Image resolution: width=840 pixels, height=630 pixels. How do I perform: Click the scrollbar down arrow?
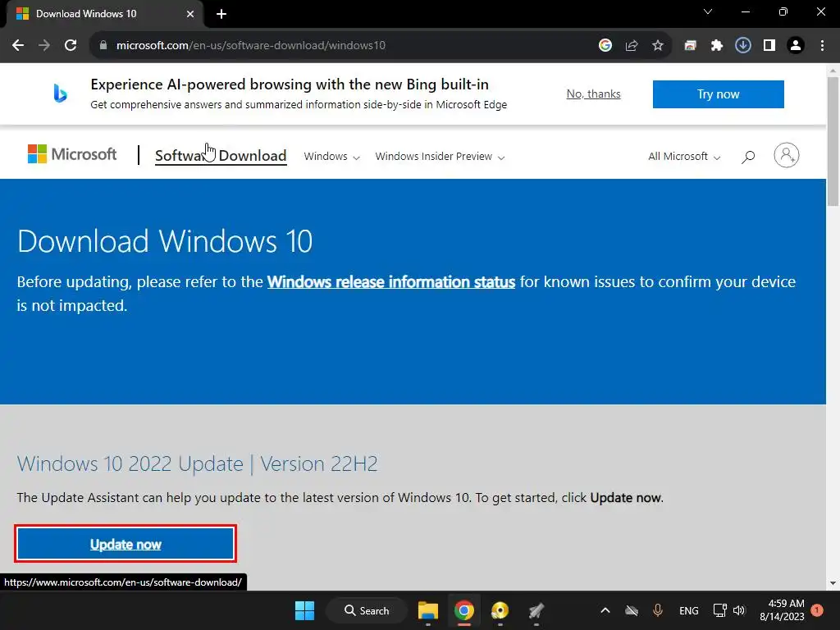tap(833, 583)
